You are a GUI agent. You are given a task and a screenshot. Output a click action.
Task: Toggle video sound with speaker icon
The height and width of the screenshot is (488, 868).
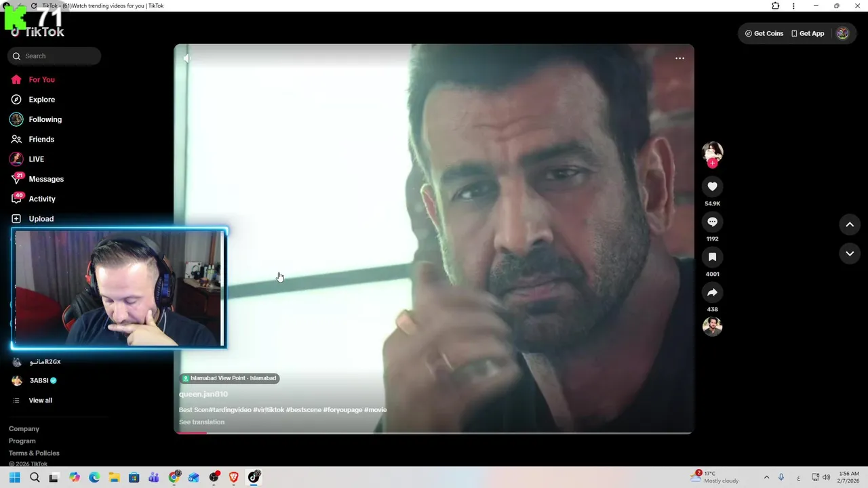tap(186, 58)
